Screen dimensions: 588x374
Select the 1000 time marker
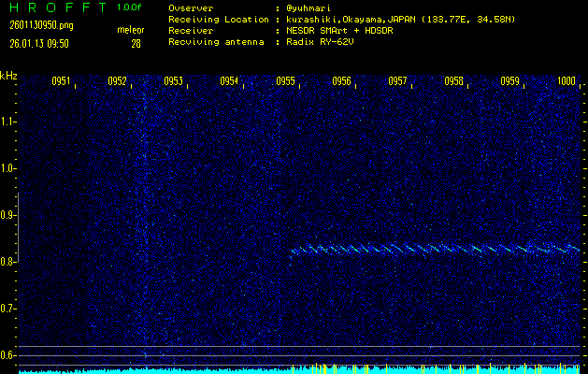(566, 81)
